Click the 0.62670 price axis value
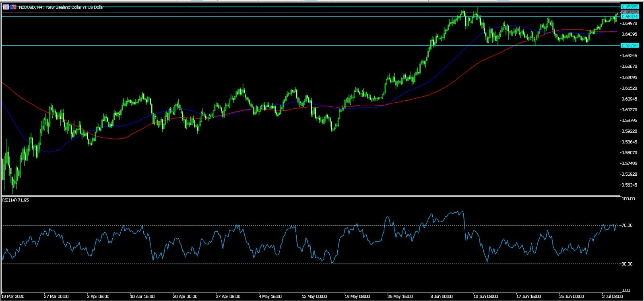The image size is (644, 301). coord(629,66)
